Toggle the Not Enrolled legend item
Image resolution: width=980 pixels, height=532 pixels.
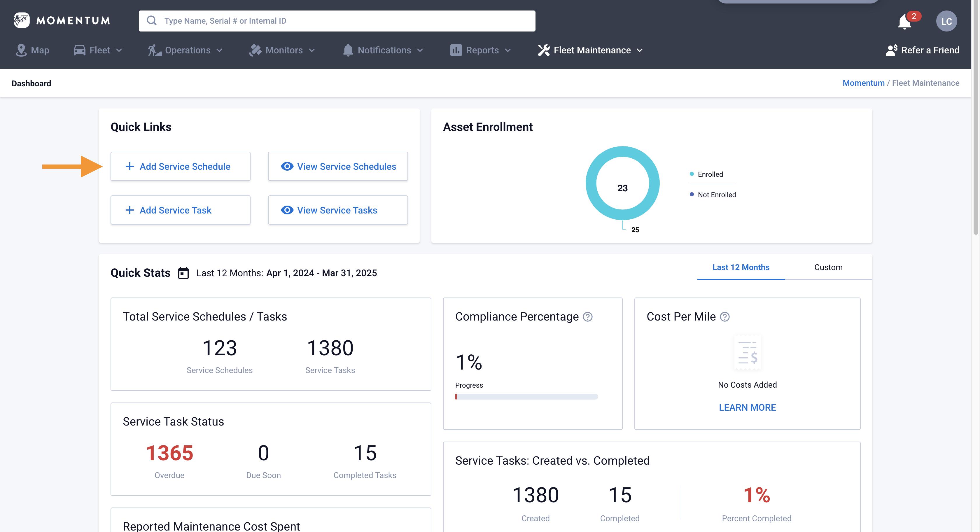tap(716, 195)
